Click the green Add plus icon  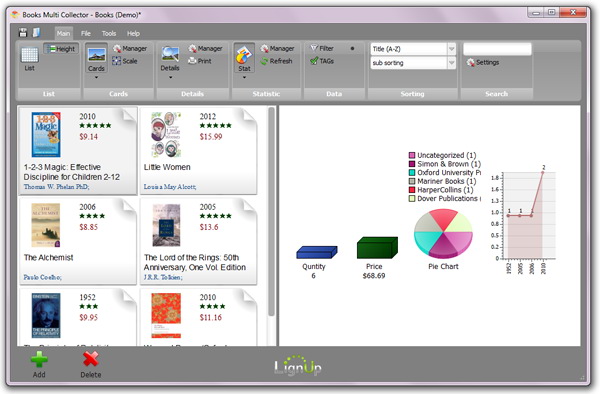click(39, 359)
